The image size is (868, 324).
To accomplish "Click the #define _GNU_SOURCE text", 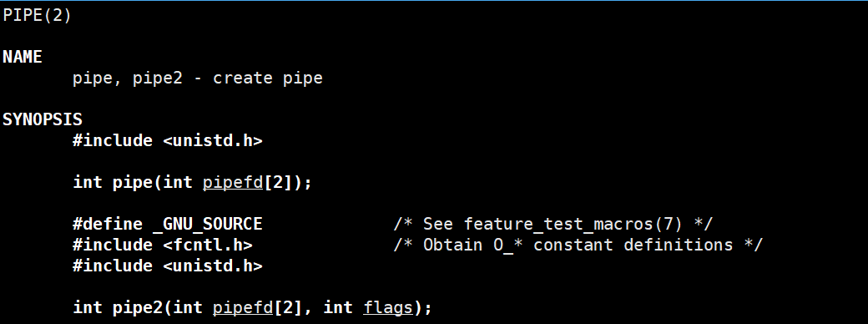I will 168,225.
